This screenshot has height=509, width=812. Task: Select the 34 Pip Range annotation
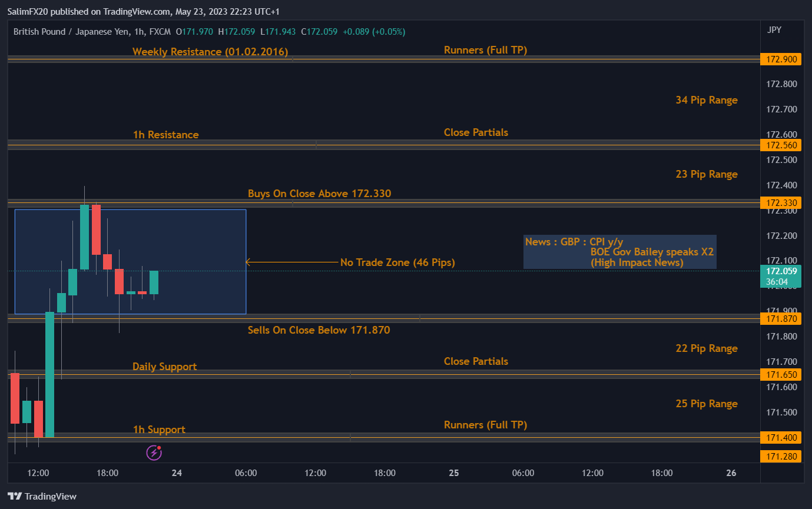(706, 100)
